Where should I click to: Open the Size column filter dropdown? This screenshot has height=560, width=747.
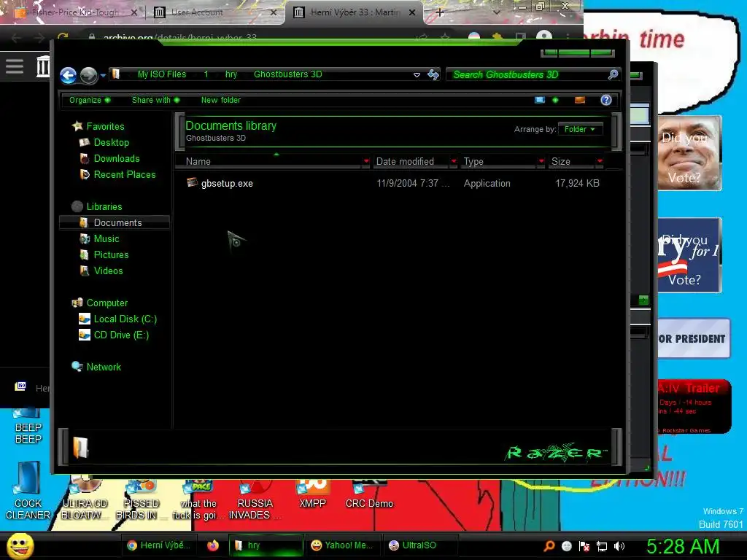pos(600,161)
